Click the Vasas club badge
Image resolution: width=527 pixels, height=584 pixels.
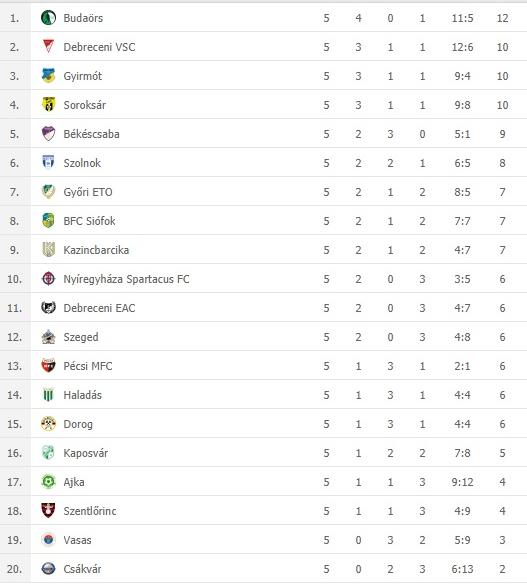click(x=48, y=540)
